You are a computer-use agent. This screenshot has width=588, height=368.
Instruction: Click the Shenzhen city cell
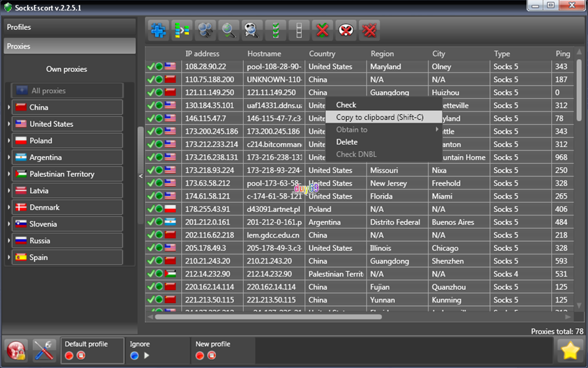click(x=458, y=261)
